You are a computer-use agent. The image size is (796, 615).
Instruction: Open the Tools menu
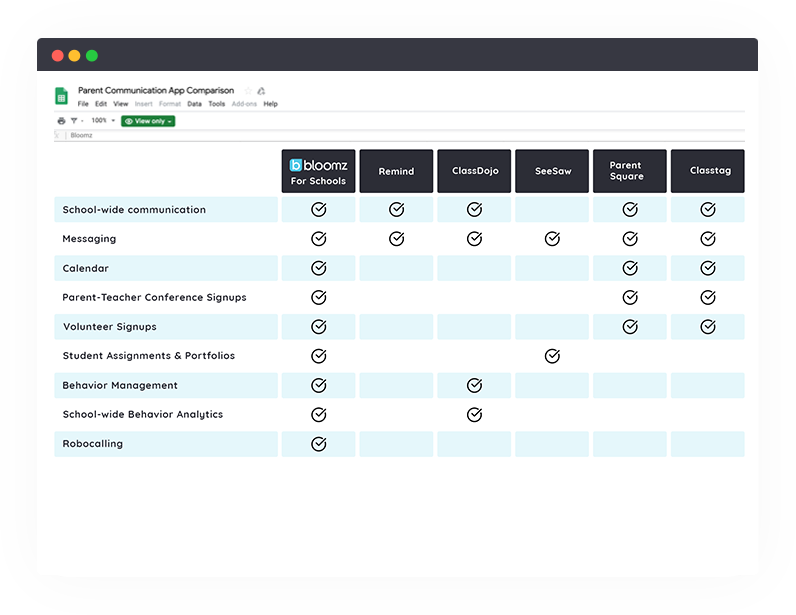[216, 104]
